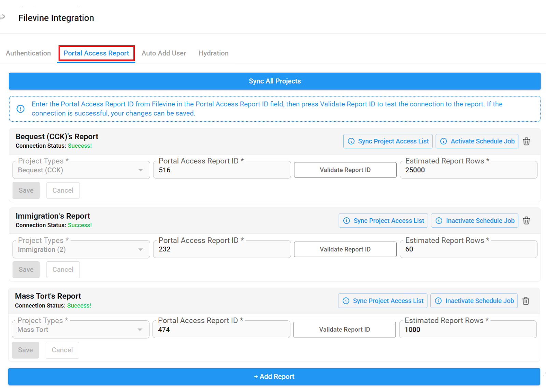Click the Estimated Report Rows field showing 60

469,249
